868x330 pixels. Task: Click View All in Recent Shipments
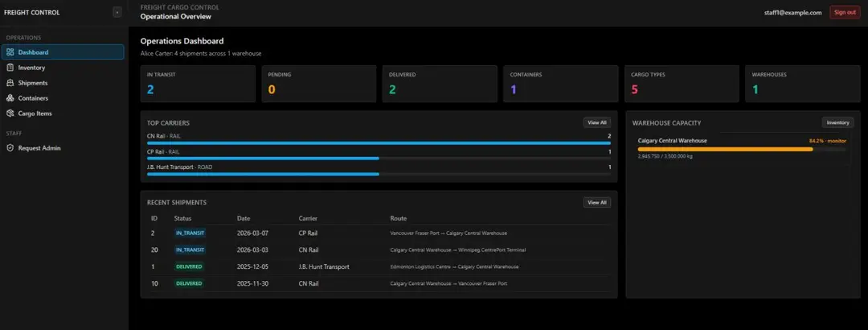pos(596,203)
